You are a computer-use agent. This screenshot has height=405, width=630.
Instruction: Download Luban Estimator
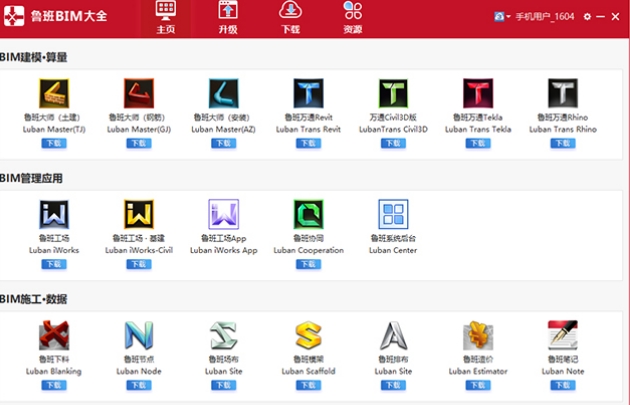click(x=478, y=385)
